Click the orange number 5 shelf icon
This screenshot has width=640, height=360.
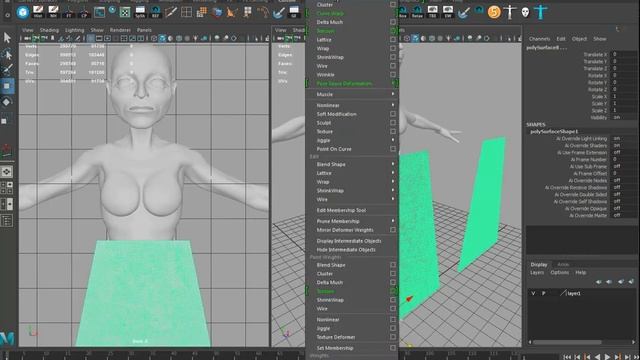click(494, 12)
